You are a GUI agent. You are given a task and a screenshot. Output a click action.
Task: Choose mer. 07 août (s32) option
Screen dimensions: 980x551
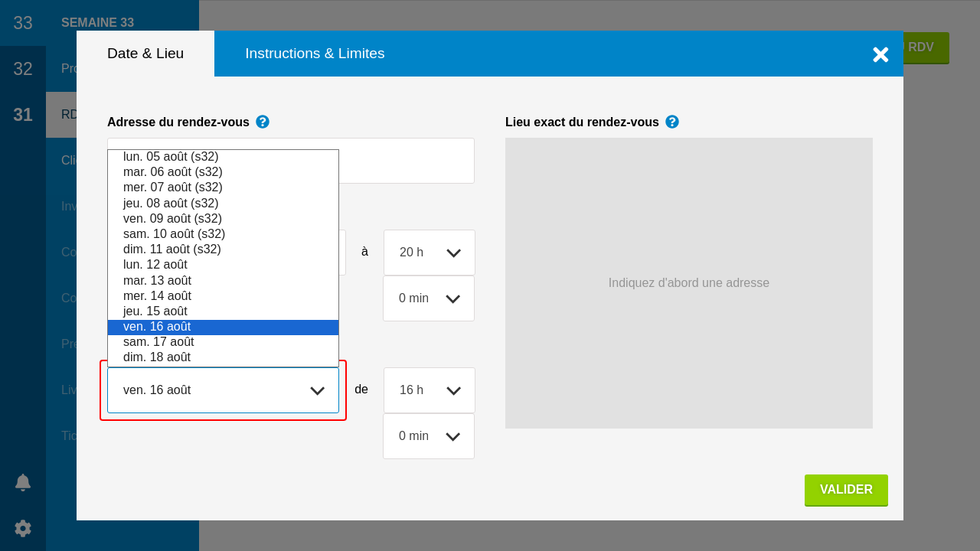(x=173, y=187)
